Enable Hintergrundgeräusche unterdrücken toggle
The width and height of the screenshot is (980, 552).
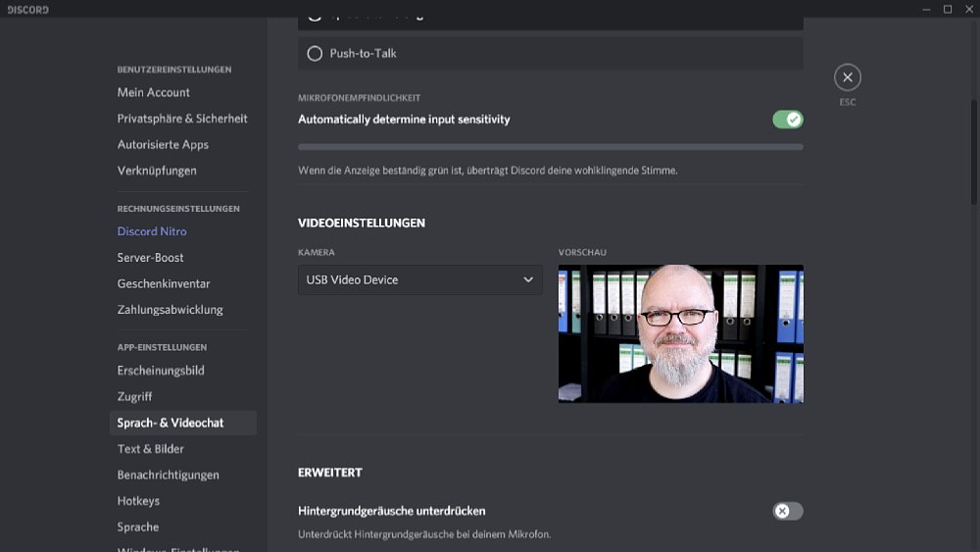click(787, 511)
